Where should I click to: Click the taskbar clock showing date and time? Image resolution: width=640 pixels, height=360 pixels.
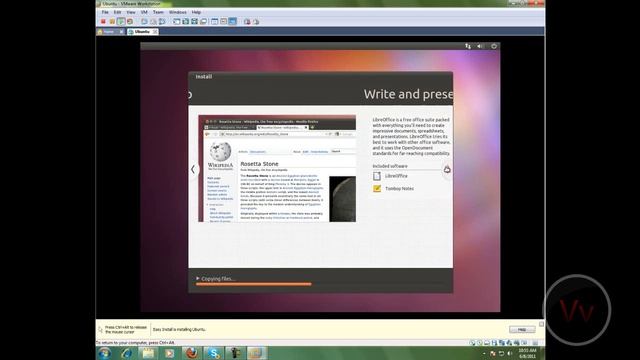527,353
